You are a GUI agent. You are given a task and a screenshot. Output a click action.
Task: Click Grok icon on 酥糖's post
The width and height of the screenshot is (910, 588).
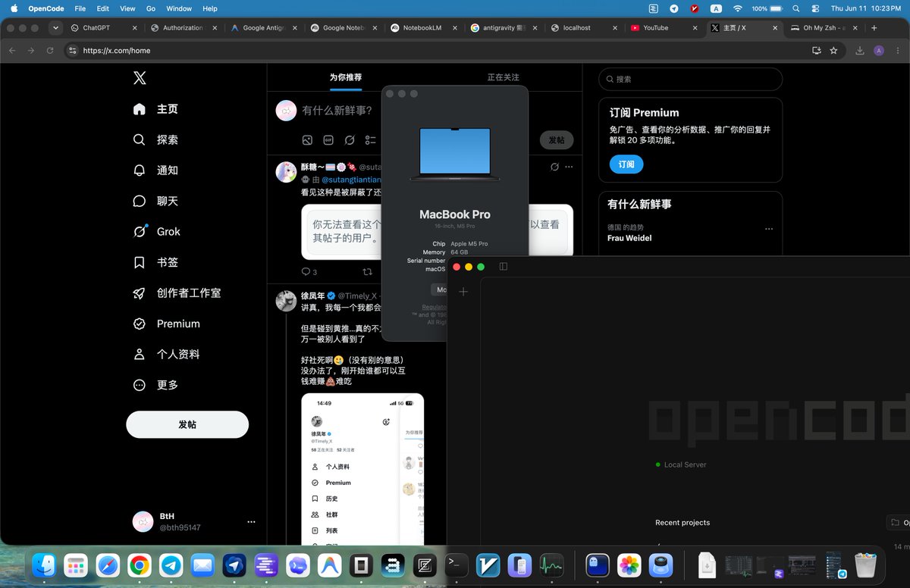(554, 167)
